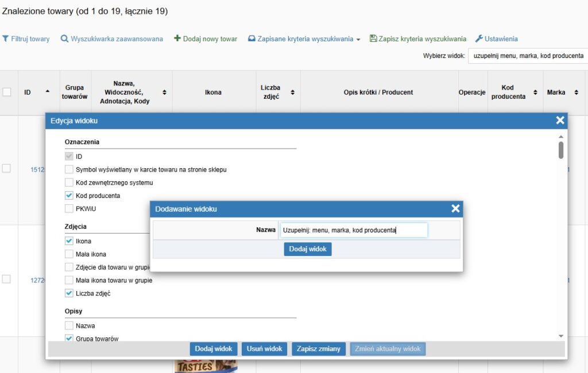
Task: Click the Zapisz kryteria wyszukiwania floppy icon
Action: tap(373, 39)
